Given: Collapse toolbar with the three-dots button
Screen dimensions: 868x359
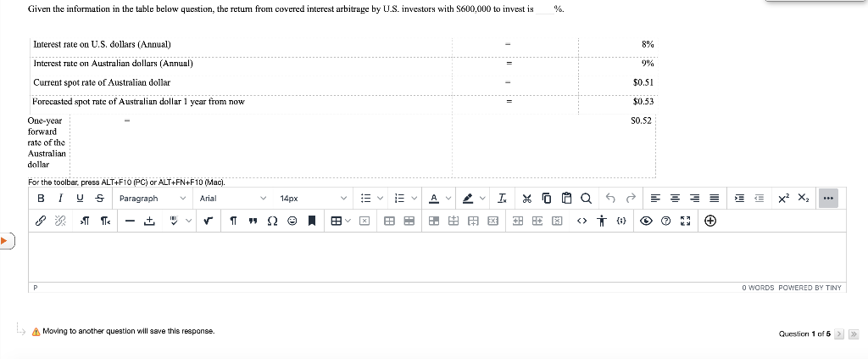Looking at the screenshot, I should (x=829, y=199).
